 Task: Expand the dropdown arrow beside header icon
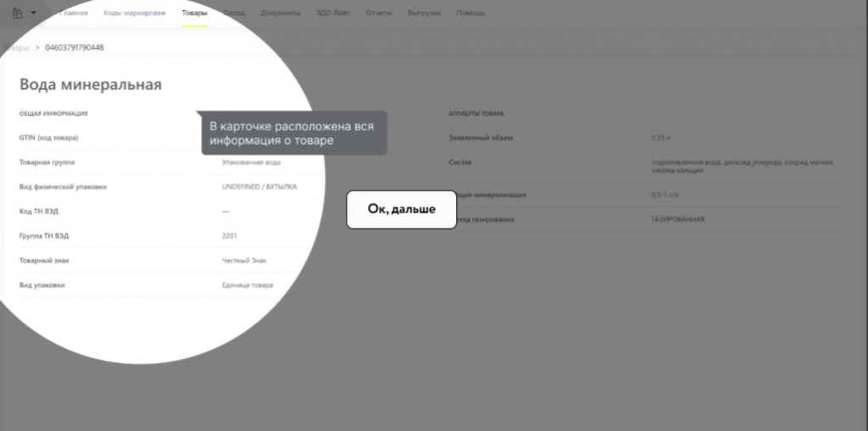[x=33, y=13]
